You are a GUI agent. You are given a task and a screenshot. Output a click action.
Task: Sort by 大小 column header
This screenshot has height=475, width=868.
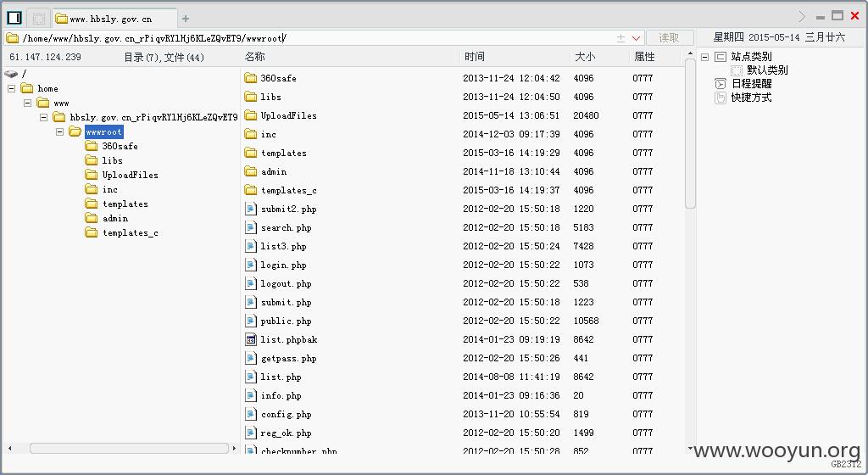coord(585,57)
